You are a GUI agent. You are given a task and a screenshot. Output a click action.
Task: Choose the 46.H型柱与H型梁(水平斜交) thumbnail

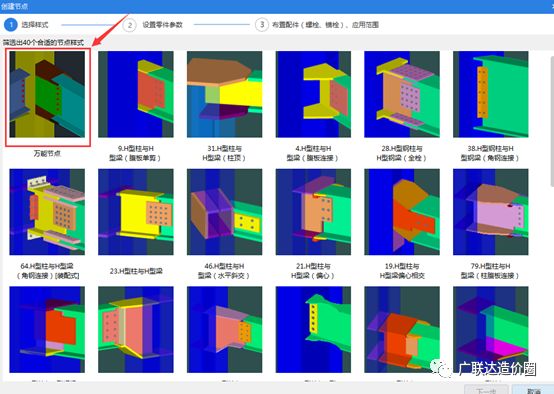point(225,212)
